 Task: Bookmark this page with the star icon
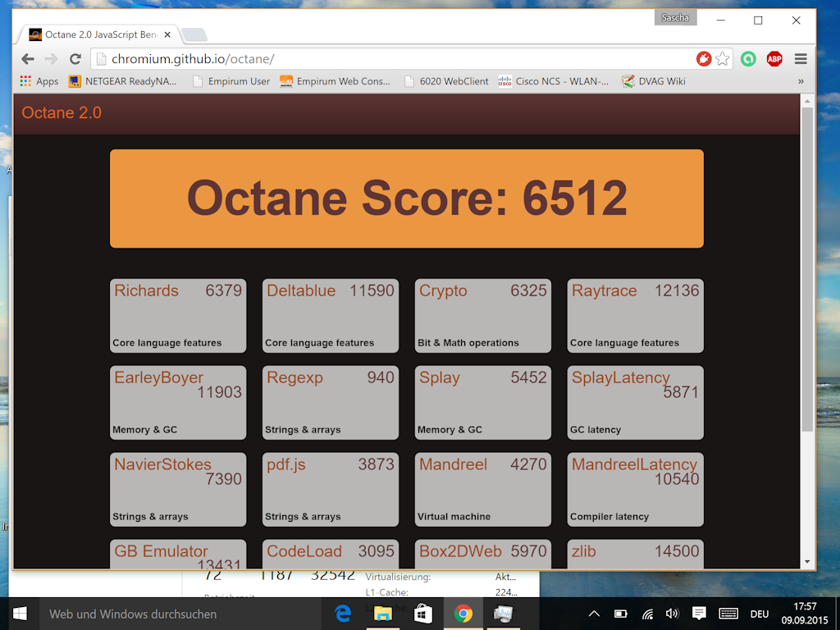coord(723,59)
